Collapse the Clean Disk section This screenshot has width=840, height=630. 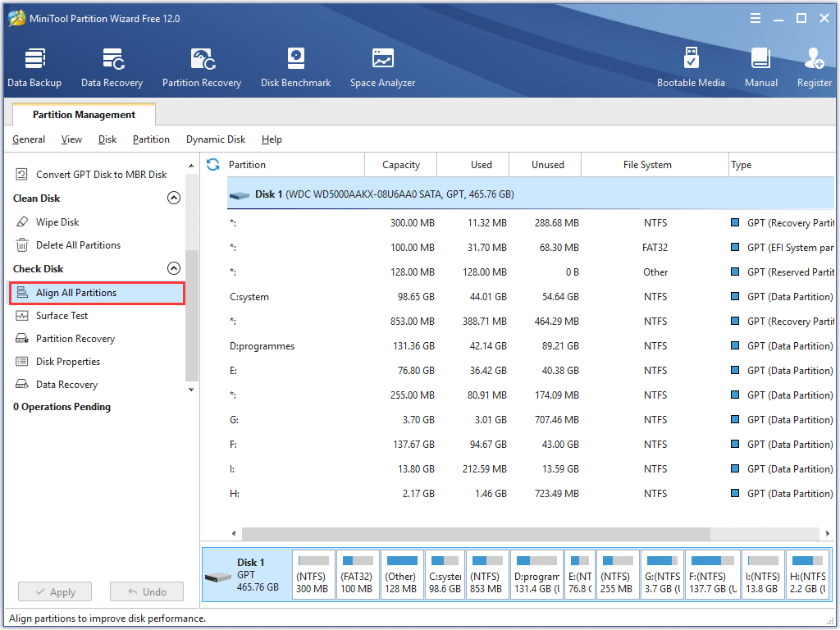(x=174, y=199)
